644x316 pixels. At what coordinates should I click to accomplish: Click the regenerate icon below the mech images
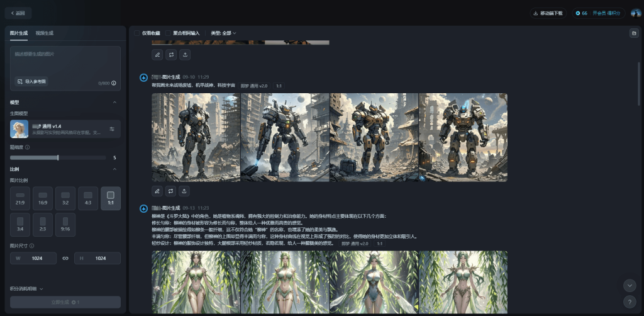(171, 191)
